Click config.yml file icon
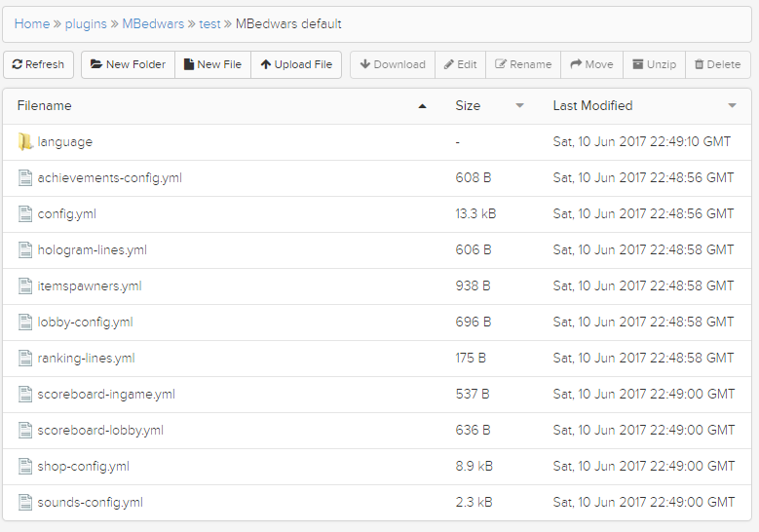This screenshot has height=532, width=759. click(x=25, y=214)
